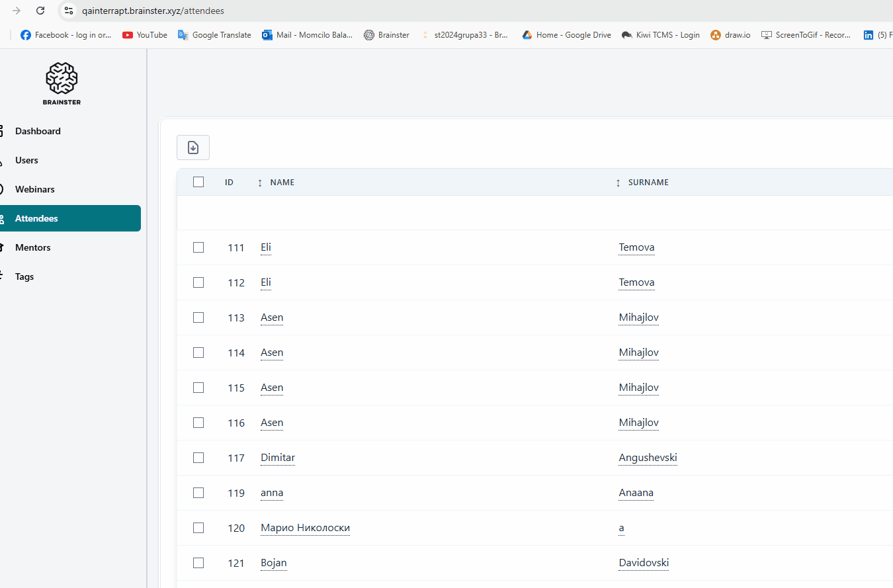
Task: Check the box for attendee ID 111
Action: click(198, 247)
